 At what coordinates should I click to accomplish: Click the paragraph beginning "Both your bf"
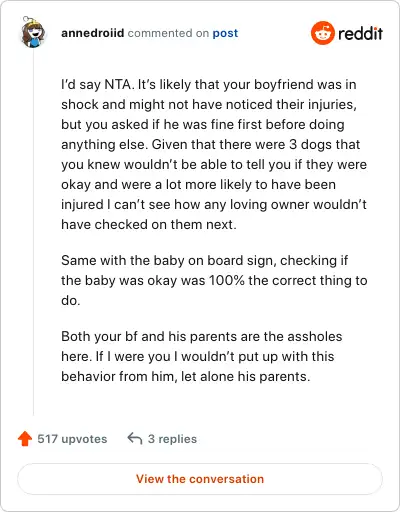pyautogui.click(x=202, y=356)
